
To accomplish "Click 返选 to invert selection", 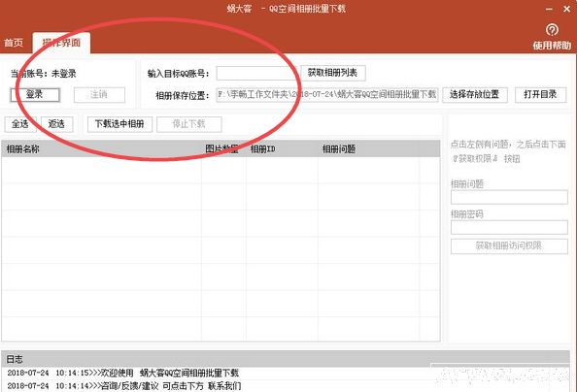I will 56,124.
